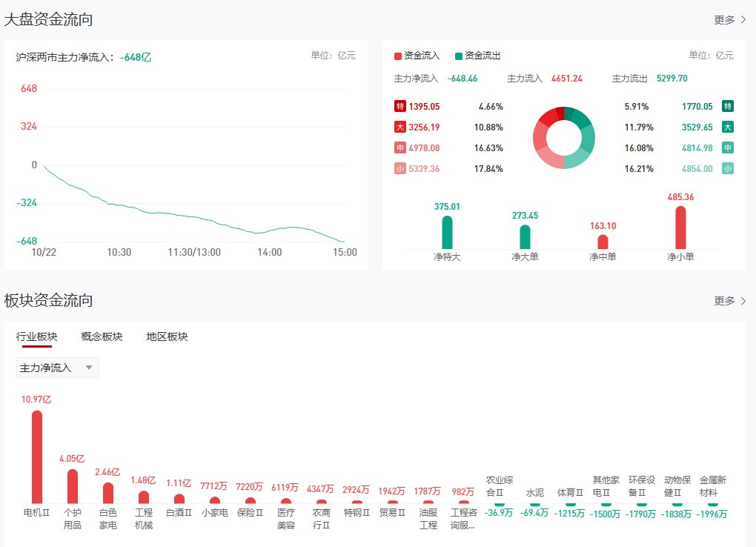Click the donut chart of fund flows

563,138
